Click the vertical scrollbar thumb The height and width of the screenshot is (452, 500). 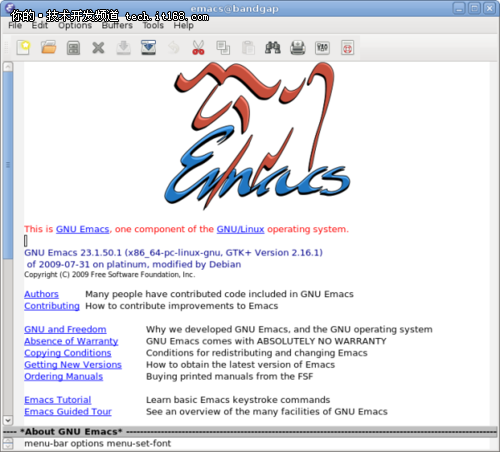[x=8, y=165]
